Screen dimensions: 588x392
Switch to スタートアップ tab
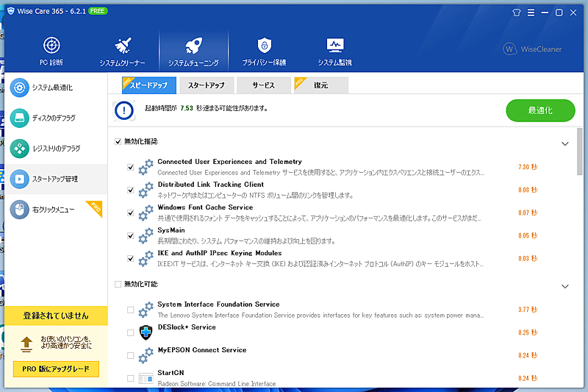tap(207, 85)
